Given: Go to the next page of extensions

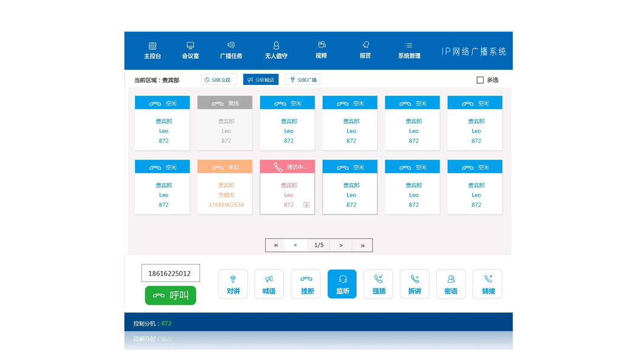Looking at the screenshot, I should click(x=340, y=245).
